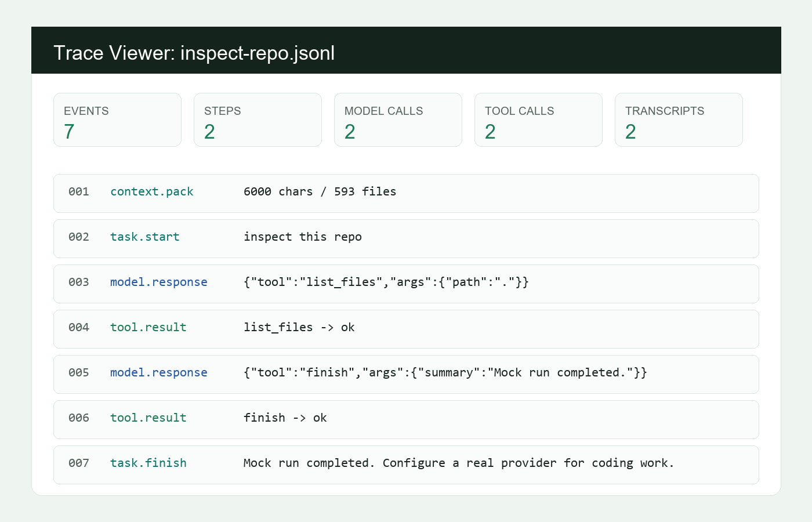Screen dimensions: 812x522
Task: Open the task.start event label
Action: [x=145, y=237]
